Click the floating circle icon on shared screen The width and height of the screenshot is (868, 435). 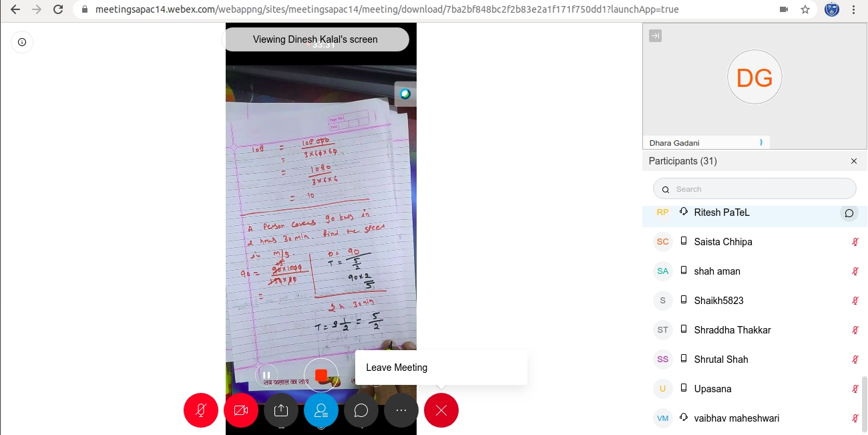coord(405,94)
